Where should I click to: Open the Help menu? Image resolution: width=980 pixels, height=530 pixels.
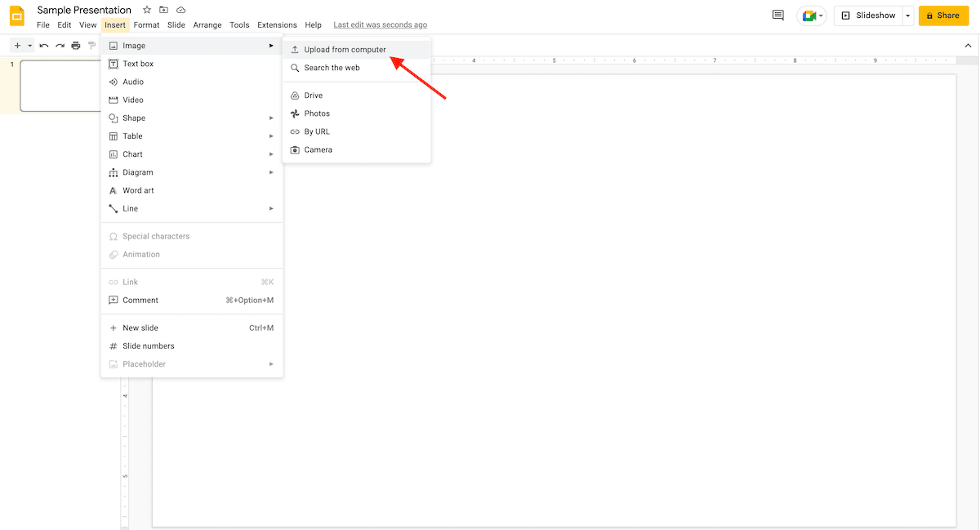(313, 24)
